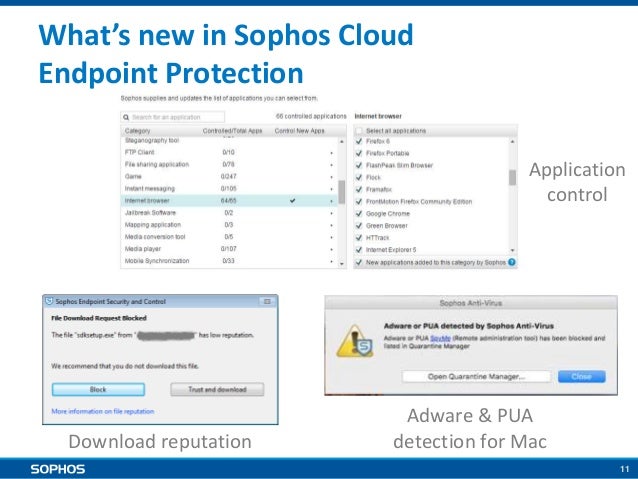Uncheck the Framafox checkbox
The height and width of the screenshot is (479, 638).
tap(359, 189)
